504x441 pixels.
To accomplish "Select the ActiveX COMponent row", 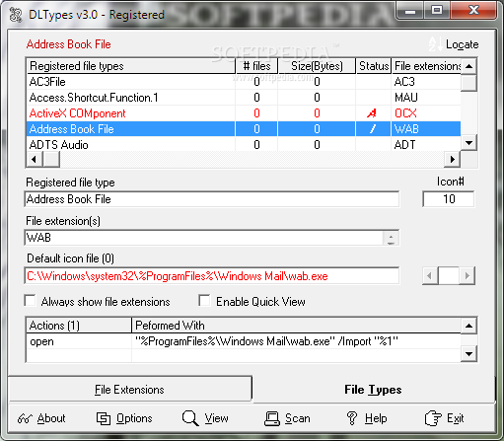I will [244, 113].
